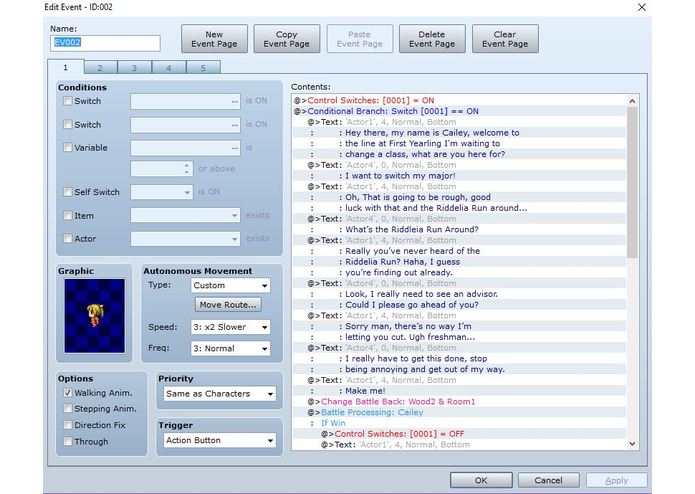Click the Move Route... button
695x494 pixels.
[x=228, y=305]
